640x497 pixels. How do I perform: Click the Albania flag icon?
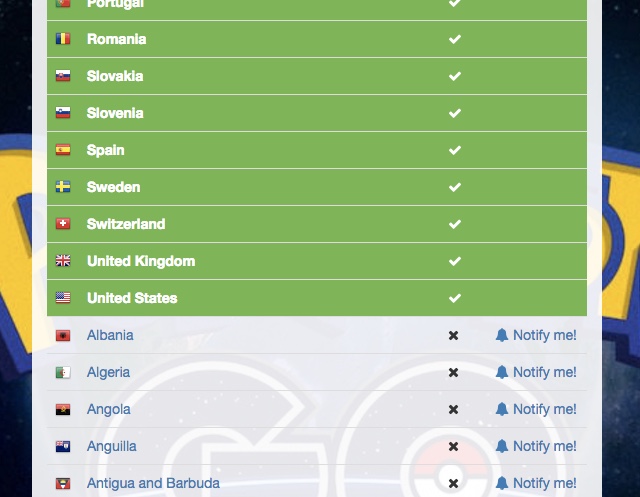63,335
